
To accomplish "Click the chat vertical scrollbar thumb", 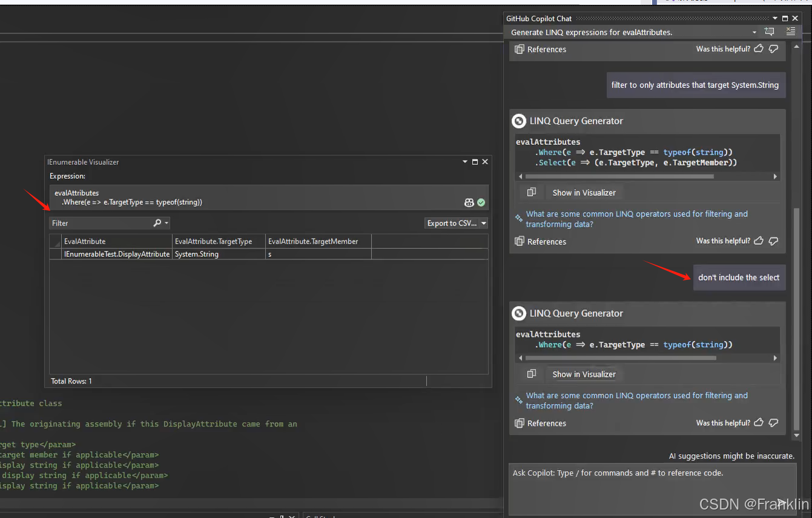I will coord(797,318).
